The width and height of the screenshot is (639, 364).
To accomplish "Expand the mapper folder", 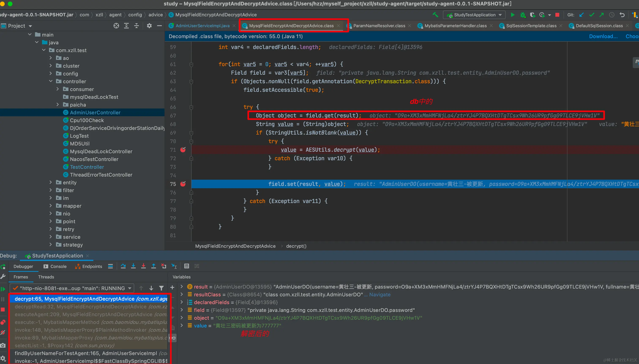I will [51, 206].
